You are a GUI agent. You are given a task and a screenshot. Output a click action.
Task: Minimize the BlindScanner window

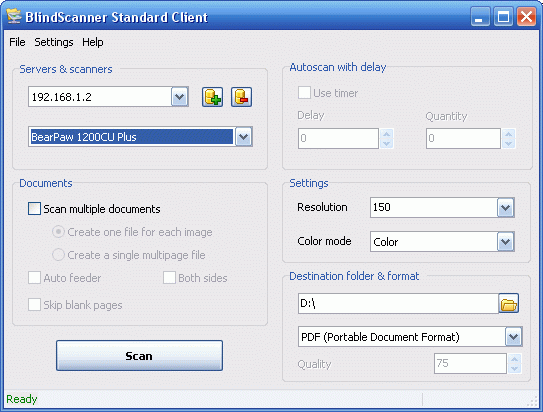pos(480,16)
